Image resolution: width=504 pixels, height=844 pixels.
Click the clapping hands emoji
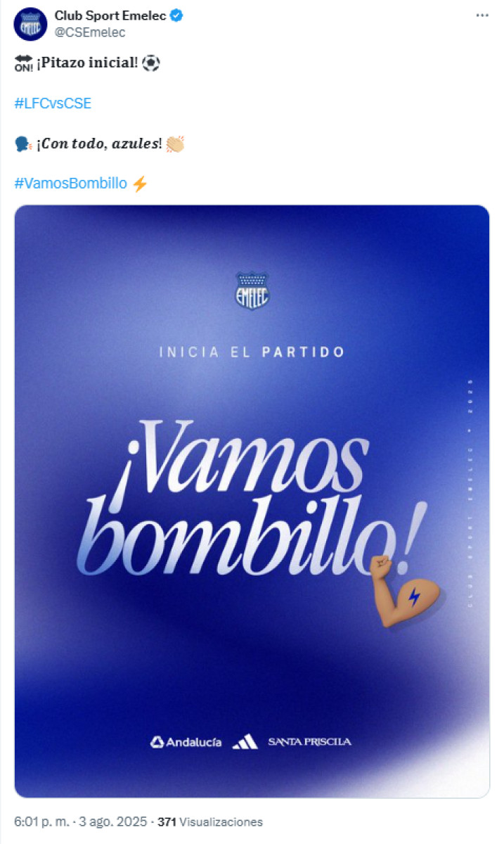174,143
